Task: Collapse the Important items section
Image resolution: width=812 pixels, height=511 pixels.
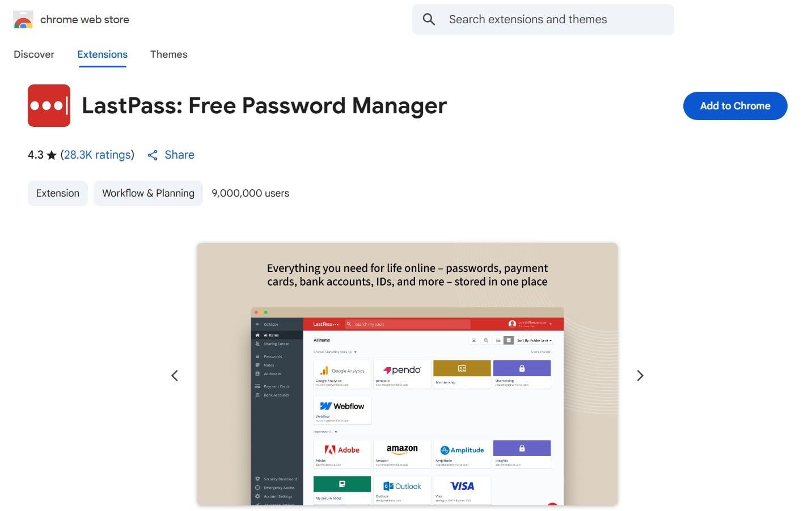Action: click(x=335, y=431)
